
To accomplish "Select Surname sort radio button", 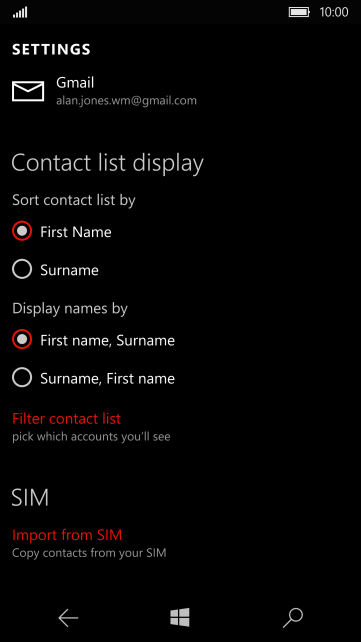I will (22, 270).
